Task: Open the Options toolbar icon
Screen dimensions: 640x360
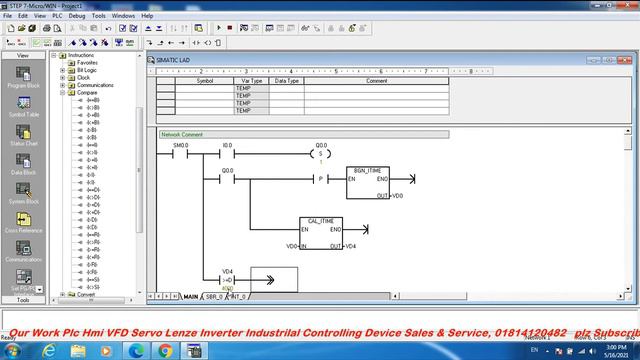Action: pyautogui.click(x=199, y=28)
